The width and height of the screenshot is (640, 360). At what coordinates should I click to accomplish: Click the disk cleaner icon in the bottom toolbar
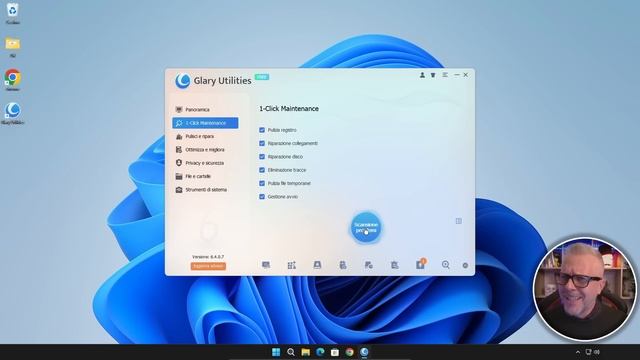click(x=317, y=265)
